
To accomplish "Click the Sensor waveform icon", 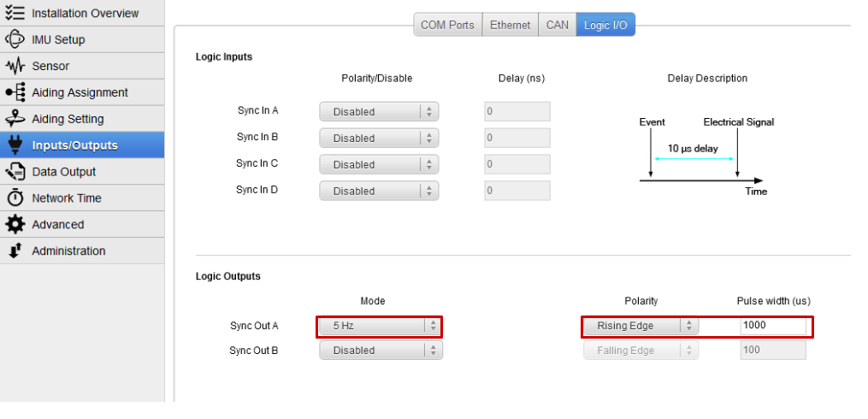I will 15,66.
